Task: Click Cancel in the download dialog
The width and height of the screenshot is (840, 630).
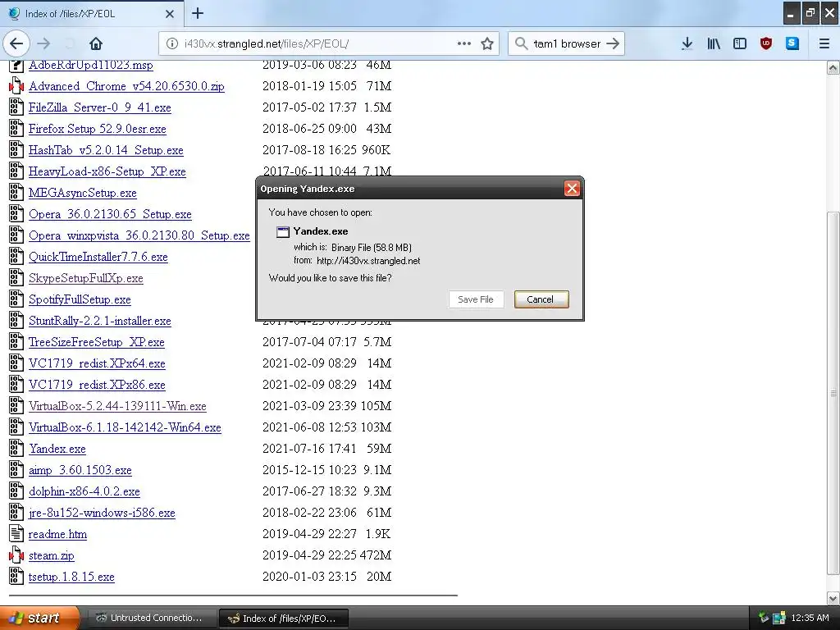Action: [541, 299]
